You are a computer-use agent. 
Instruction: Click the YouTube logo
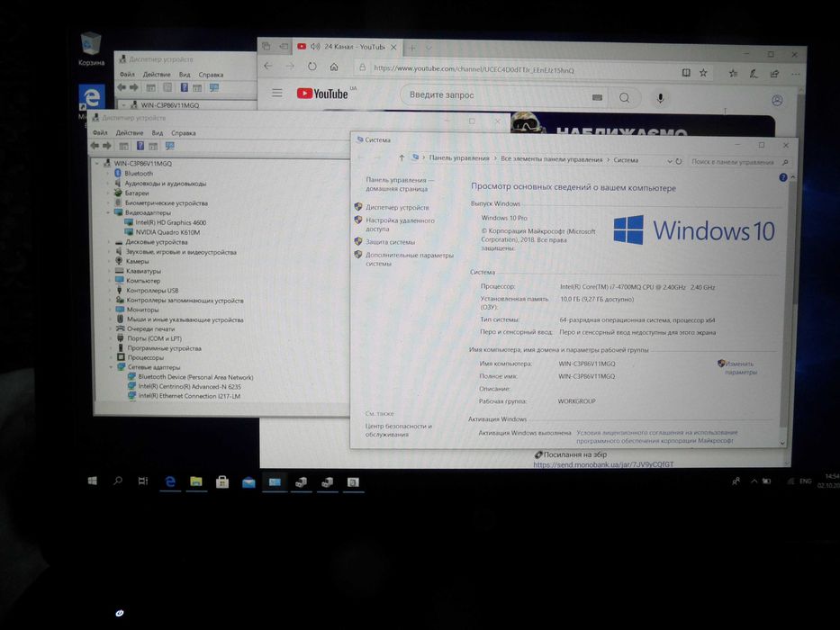coord(322,94)
